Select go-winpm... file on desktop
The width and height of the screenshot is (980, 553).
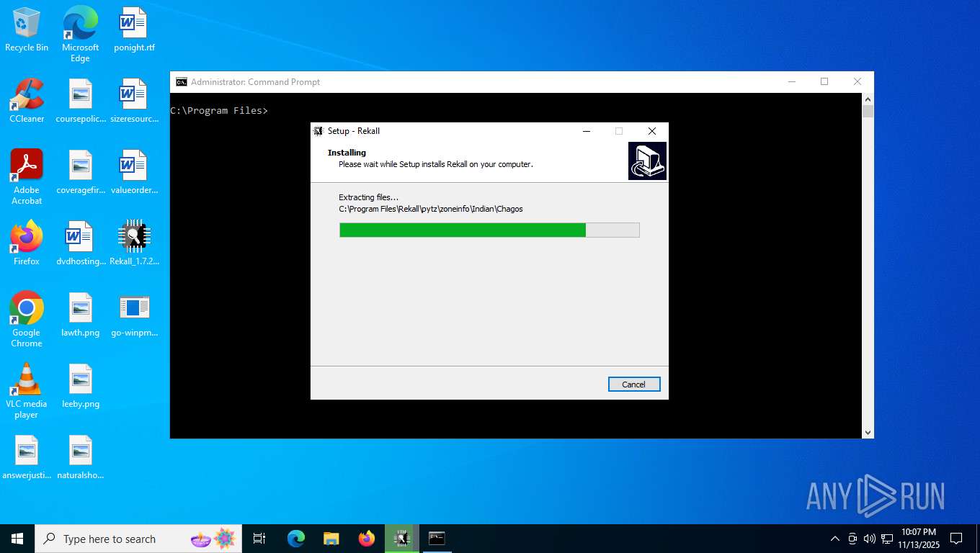[134, 315]
